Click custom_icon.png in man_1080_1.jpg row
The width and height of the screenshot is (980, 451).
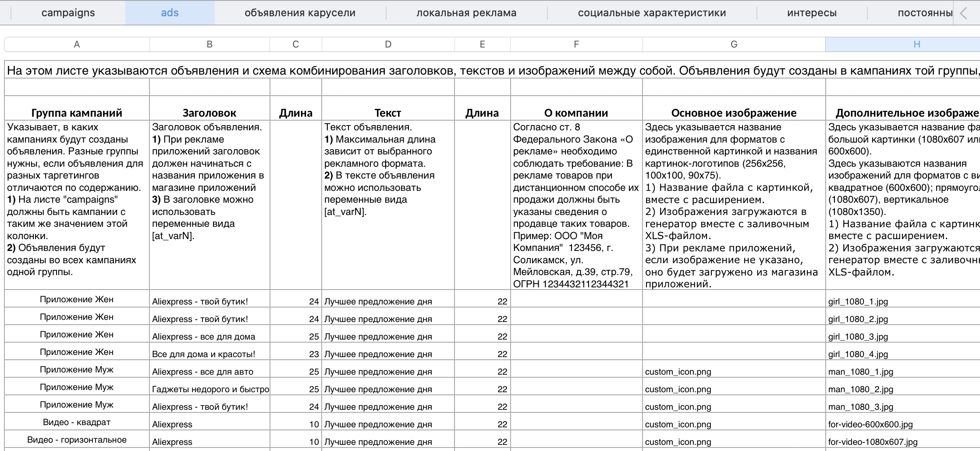click(x=734, y=369)
